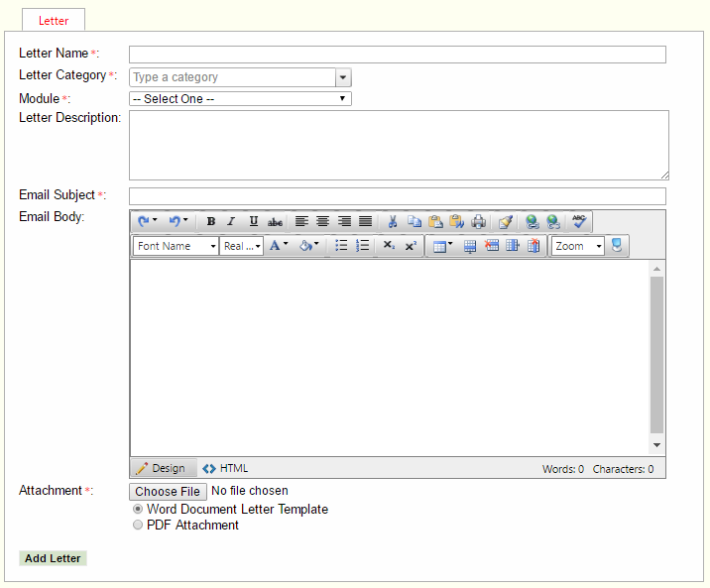The image size is (710, 588).
Task: Run the spell check tool
Action: (579, 221)
